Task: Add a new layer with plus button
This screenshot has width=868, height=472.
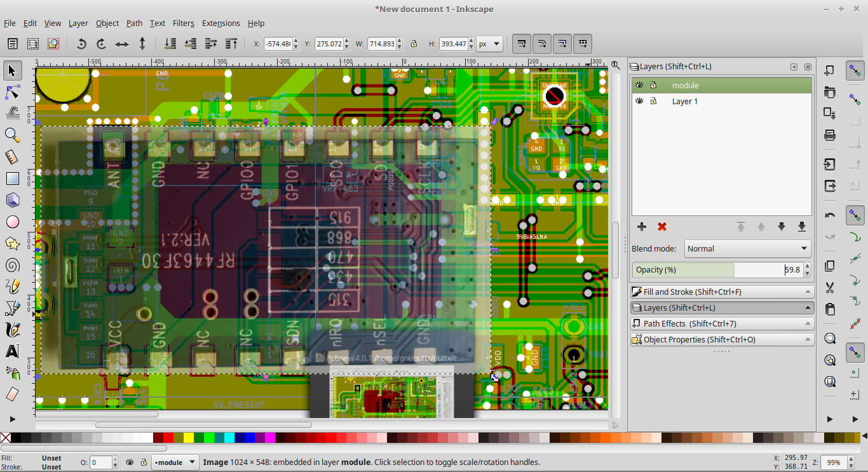Action: tap(641, 227)
